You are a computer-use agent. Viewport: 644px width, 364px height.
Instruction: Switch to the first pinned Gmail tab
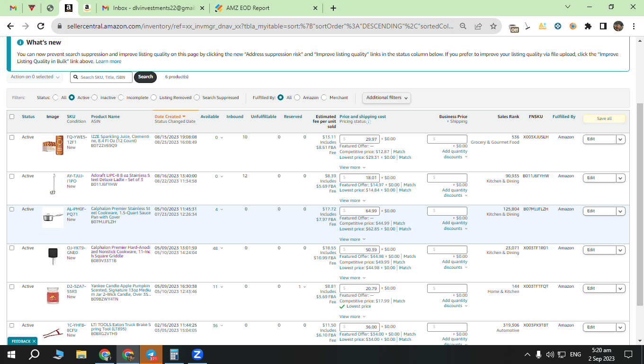pyautogui.click(x=13, y=8)
